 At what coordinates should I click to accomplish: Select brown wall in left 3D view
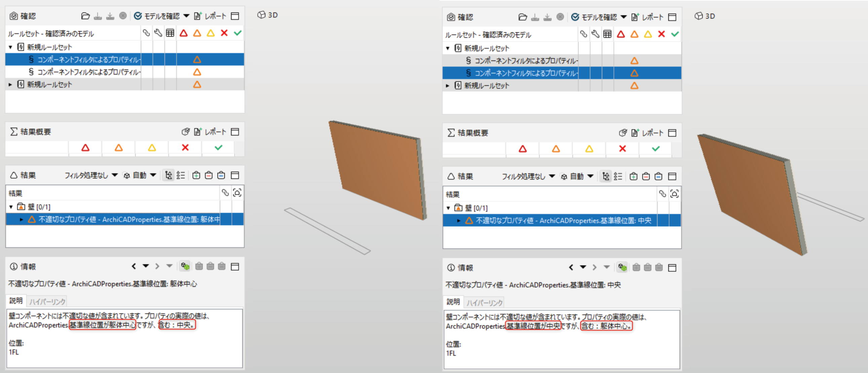click(x=377, y=170)
